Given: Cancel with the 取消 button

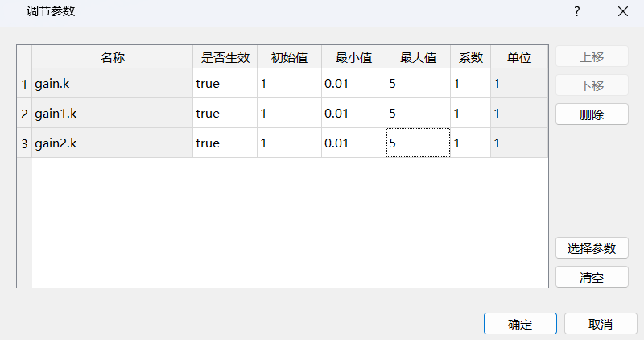Looking at the screenshot, I should [x=600, y=325].
